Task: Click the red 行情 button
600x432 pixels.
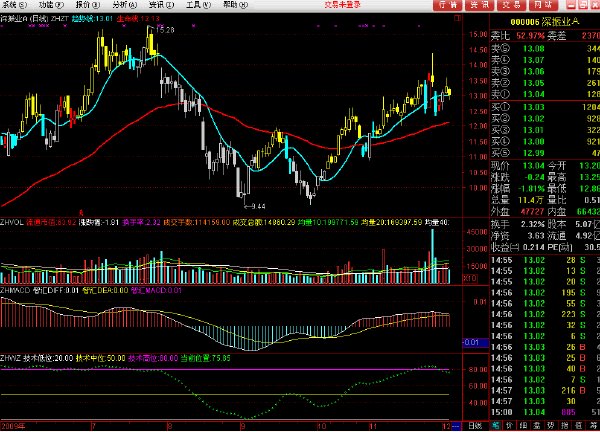Action: tap(448, 5)
